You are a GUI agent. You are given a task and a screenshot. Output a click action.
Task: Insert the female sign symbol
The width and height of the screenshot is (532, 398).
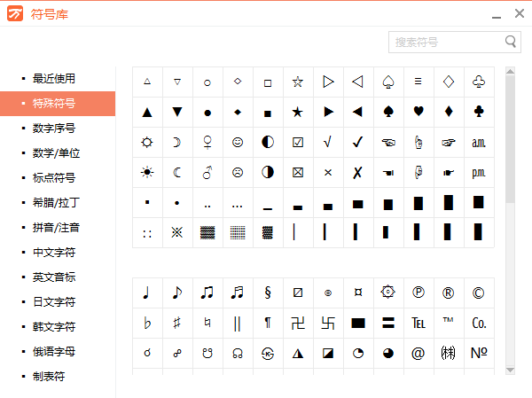tap(207, 142)
